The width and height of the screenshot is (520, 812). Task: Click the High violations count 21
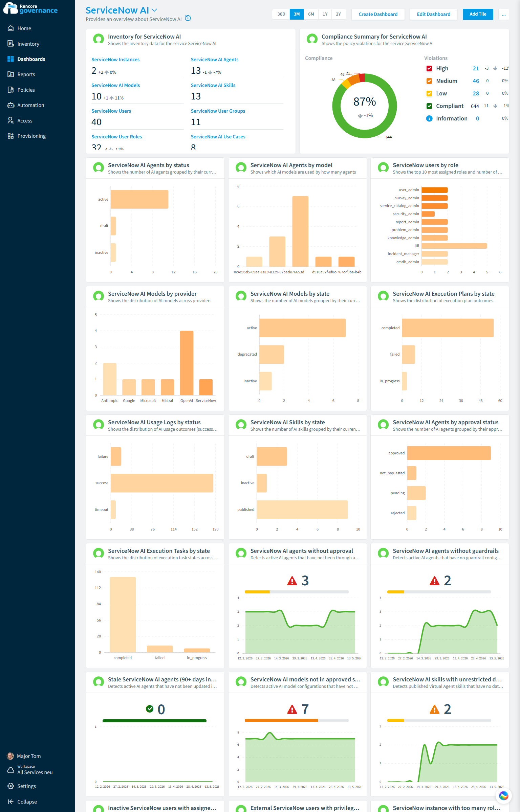coord(476,68)
